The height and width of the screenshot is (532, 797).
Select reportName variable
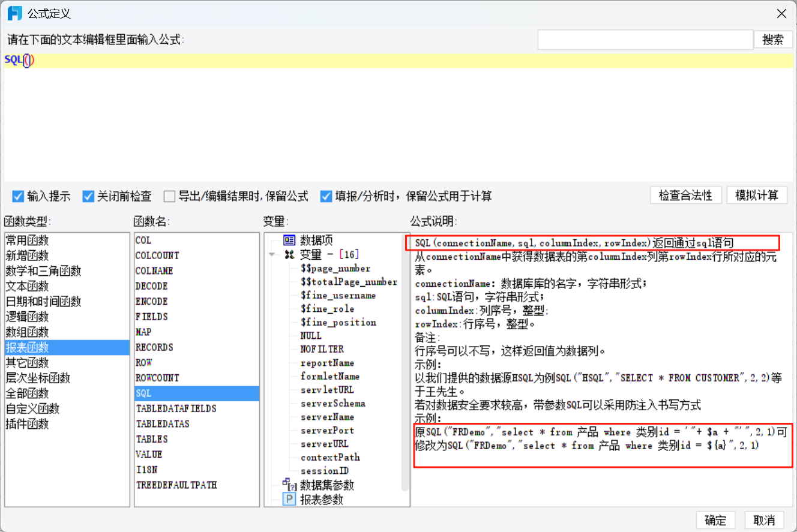click(327, 363)
